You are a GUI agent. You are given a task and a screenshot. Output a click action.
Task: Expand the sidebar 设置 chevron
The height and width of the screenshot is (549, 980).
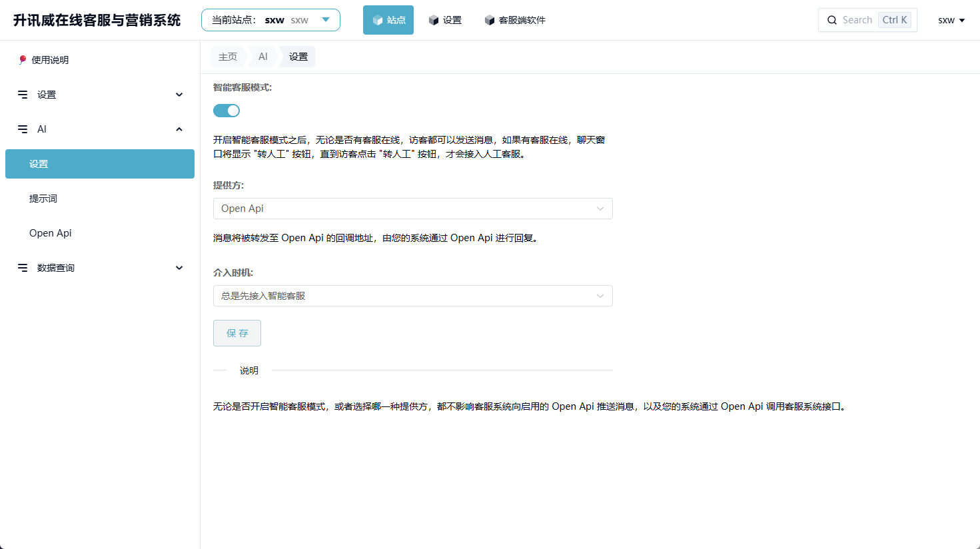(x=179, y=95)
